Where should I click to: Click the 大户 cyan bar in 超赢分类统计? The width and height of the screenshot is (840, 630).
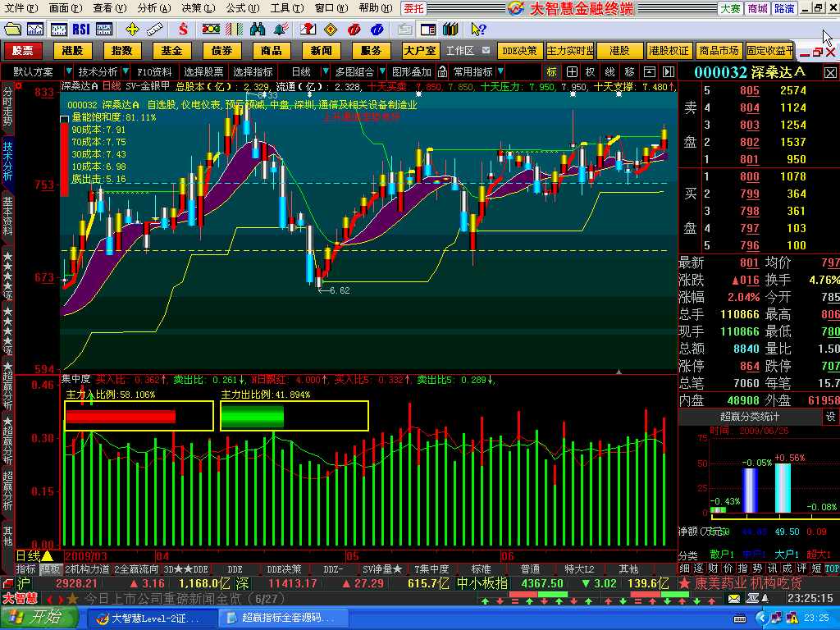783,488
